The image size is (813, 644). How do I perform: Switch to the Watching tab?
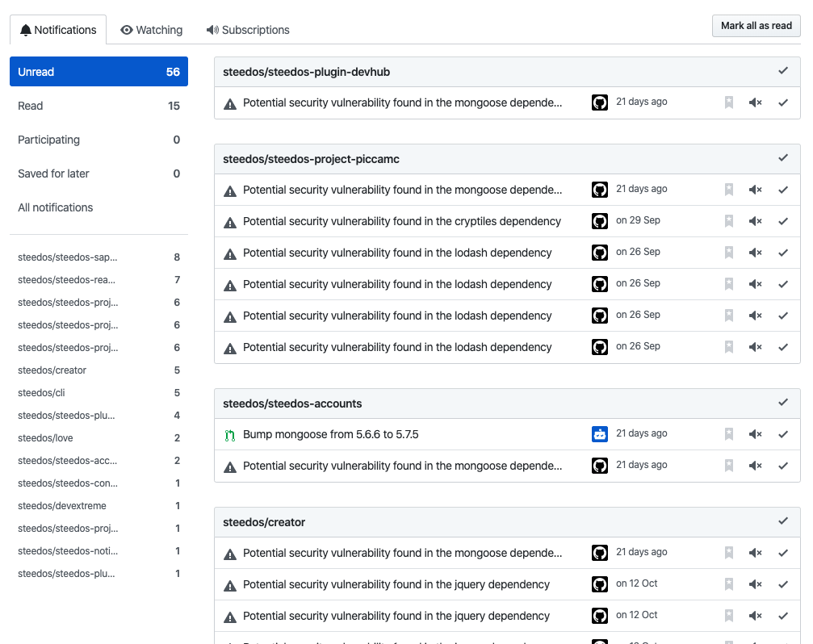[x=152, y=29]
